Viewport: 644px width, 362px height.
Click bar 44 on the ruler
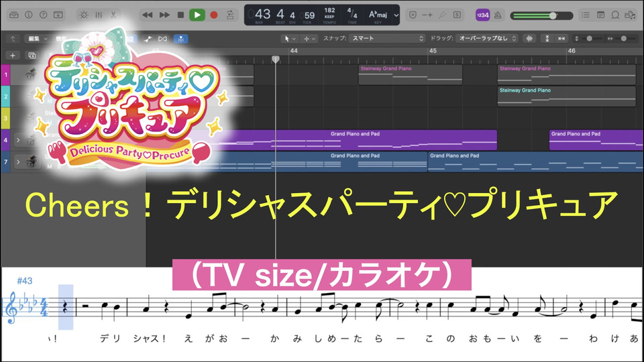pos(294,51)
